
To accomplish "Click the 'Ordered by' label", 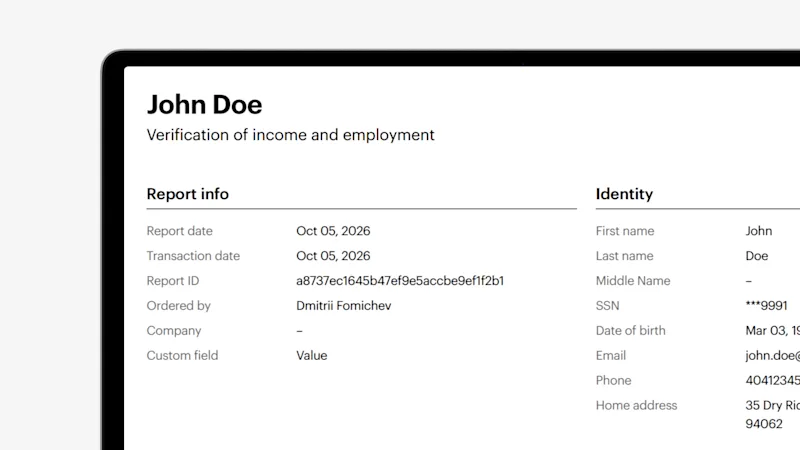I will [179, 306].
